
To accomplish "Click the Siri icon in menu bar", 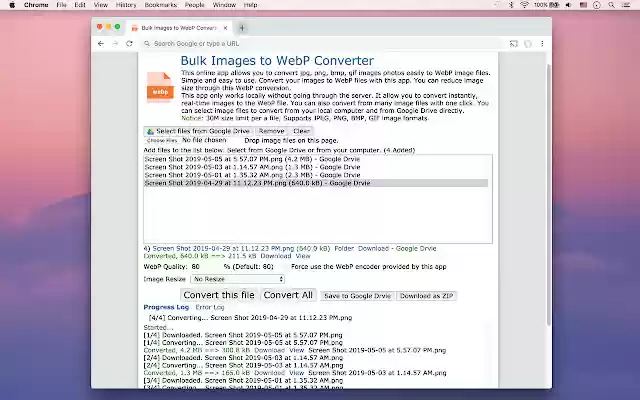I will 597,5.
